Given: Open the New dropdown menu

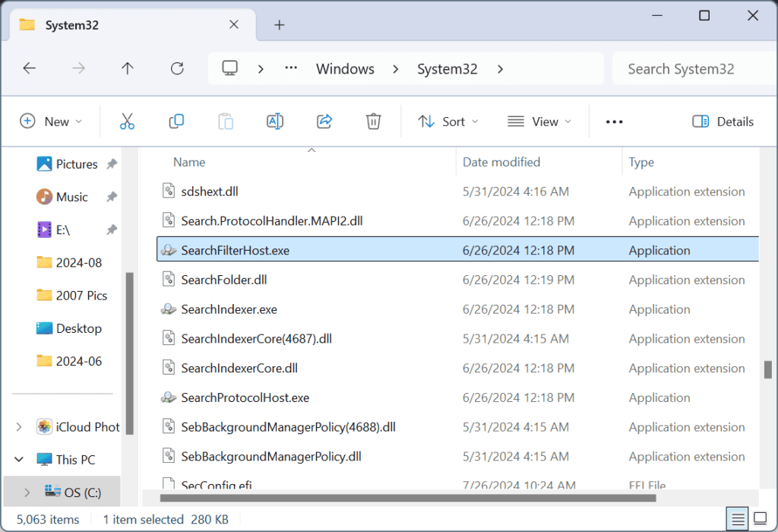Looking at the screenshot, I should 51,122.
